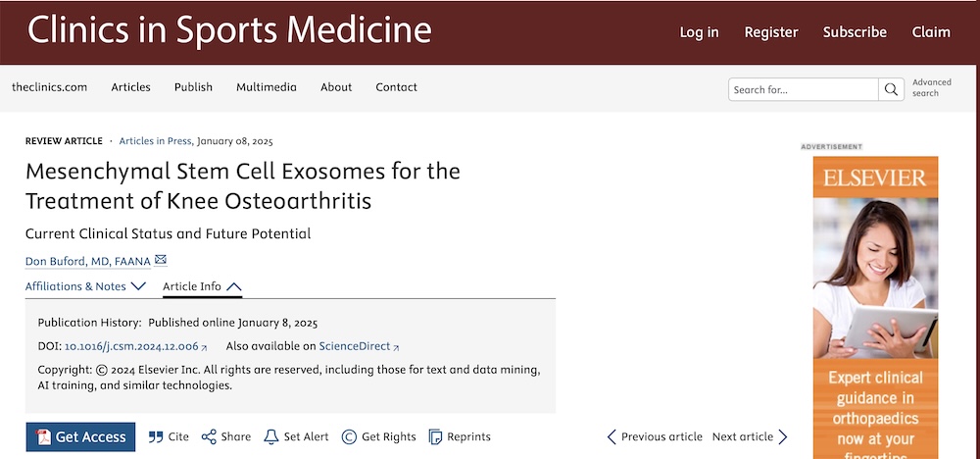Click the Set Alert bell icon

(271, 436)
